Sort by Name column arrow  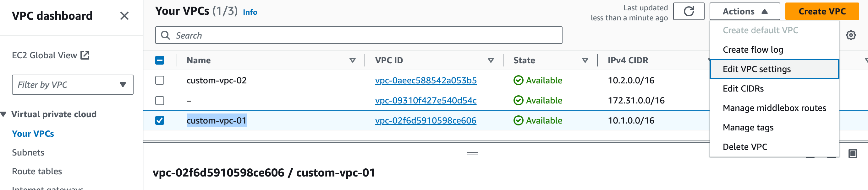coord(353,60)
